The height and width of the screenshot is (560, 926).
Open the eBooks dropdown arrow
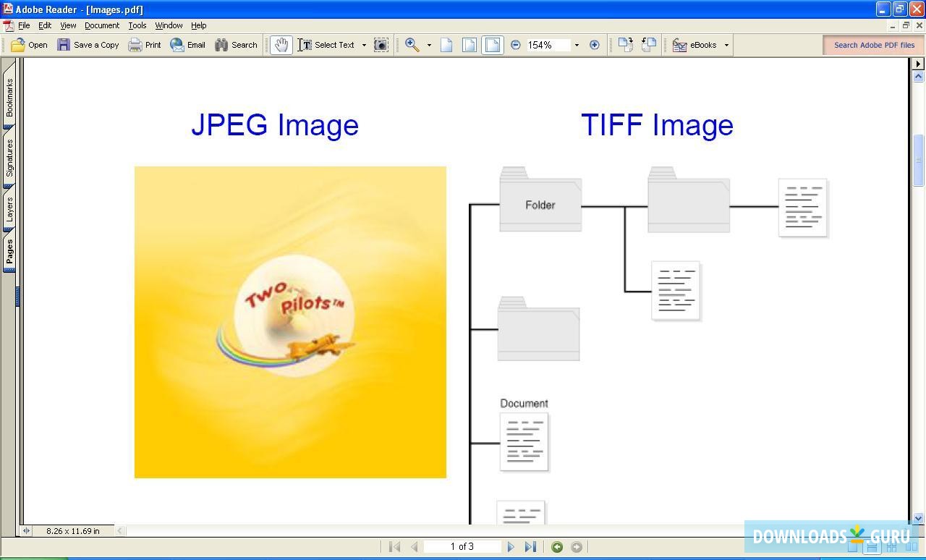point(727,44)
